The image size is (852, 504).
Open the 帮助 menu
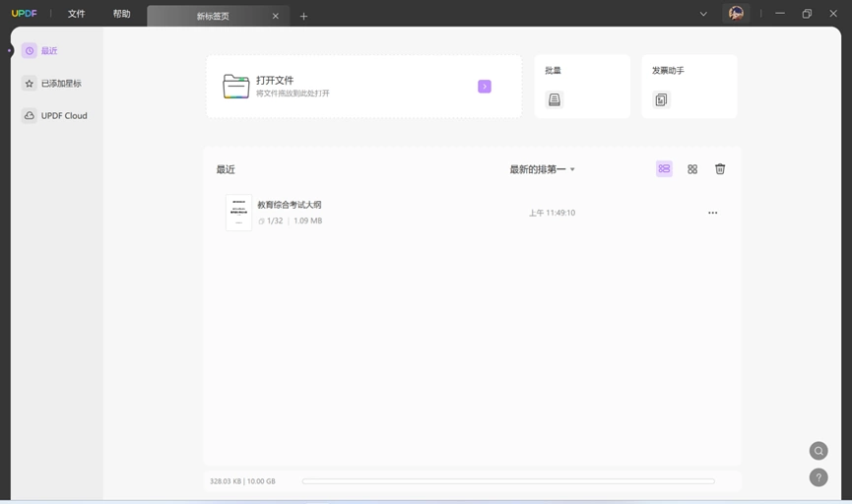[122, 14]
